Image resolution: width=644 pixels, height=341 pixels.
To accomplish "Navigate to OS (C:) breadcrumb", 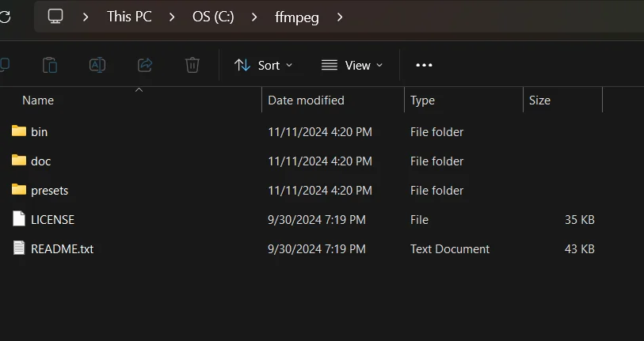I will (x=213, y=17).
